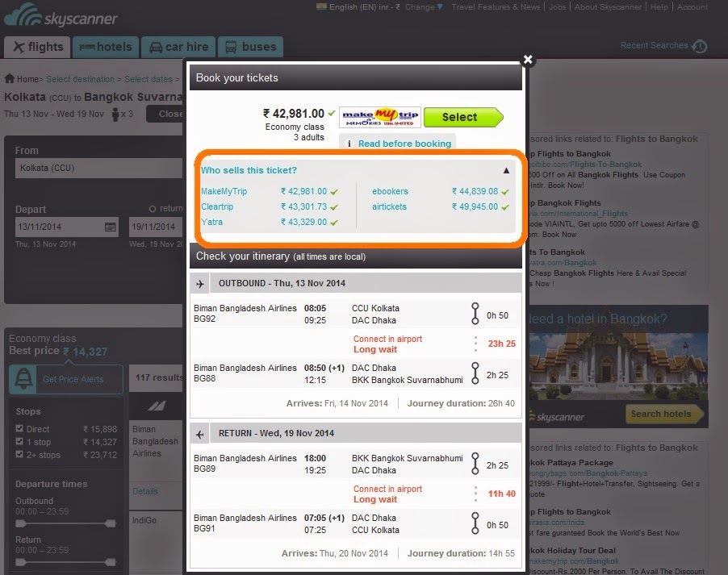This screenshot has height=575, width=728.
Task: Choose ebookers seller link
Action: (390, 191)
